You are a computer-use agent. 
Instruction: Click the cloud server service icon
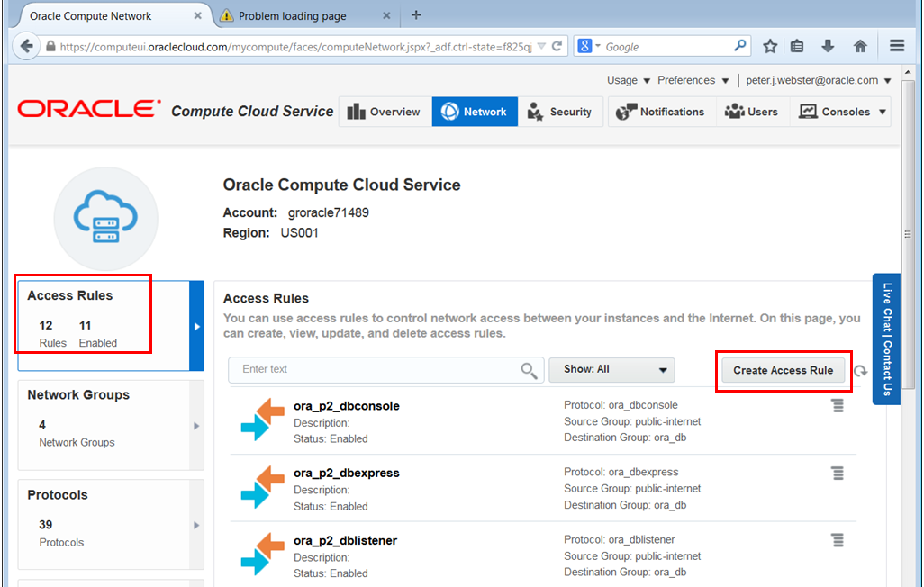pos(106,218)
